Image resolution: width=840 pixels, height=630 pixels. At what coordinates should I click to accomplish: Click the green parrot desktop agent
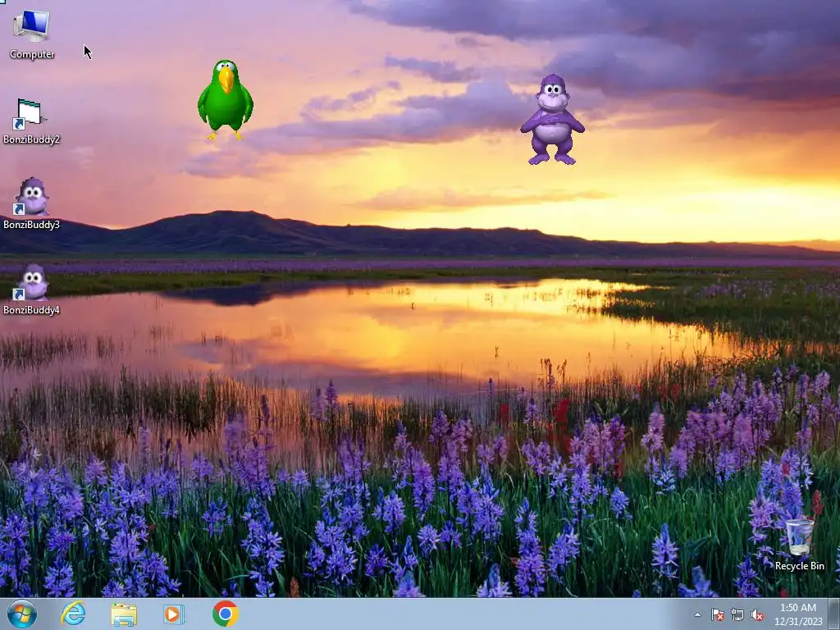(225, 100)
